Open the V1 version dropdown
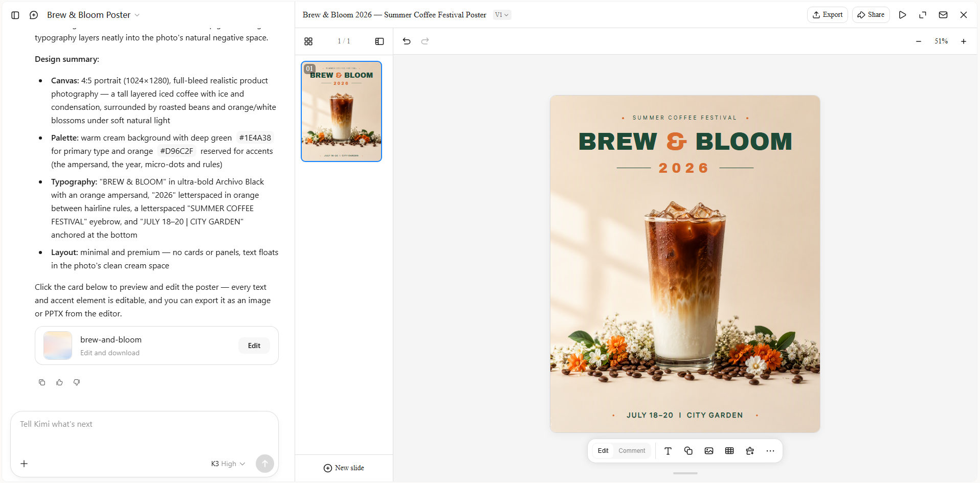Image resolution: width=980 pixels, height=483 pixels. point(502,15)
